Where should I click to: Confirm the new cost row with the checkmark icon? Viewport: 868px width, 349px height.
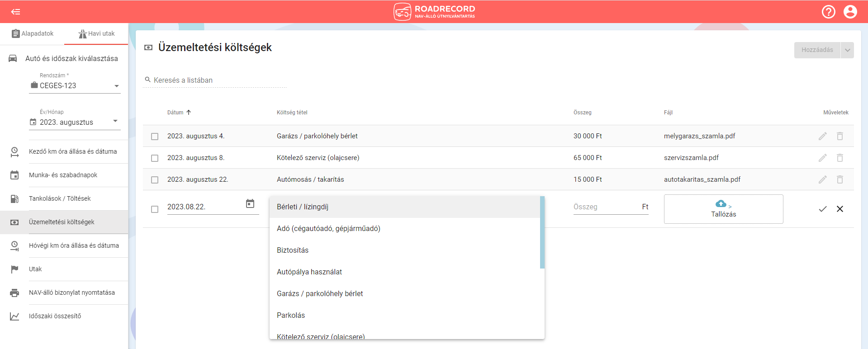pyautogui.click(x=822, y=209)
